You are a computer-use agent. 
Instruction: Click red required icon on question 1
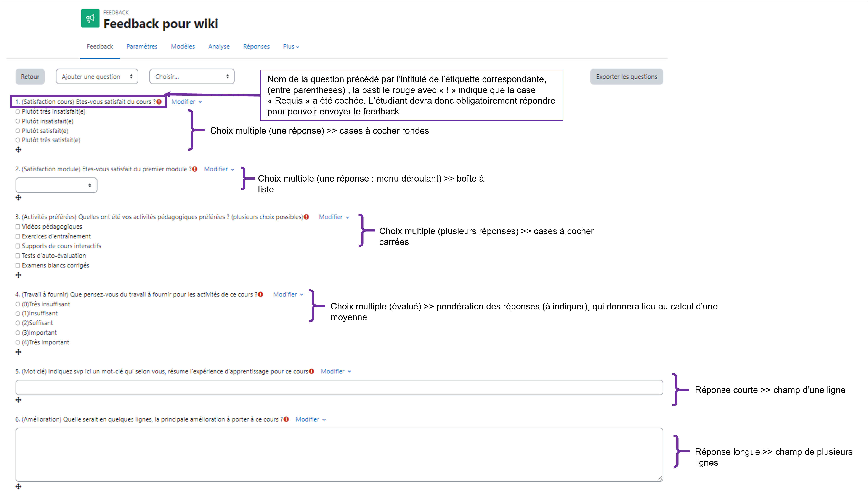[x=159, y=102]
